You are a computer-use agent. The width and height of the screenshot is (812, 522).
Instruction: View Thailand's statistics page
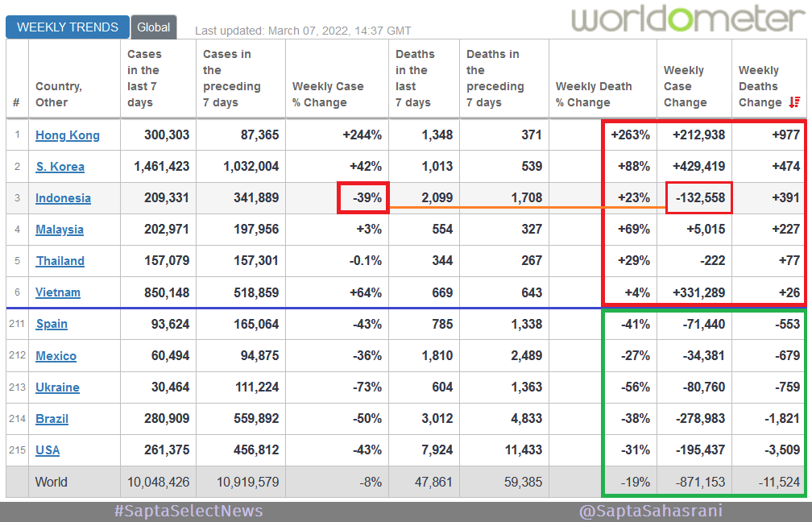pos(60,260)
